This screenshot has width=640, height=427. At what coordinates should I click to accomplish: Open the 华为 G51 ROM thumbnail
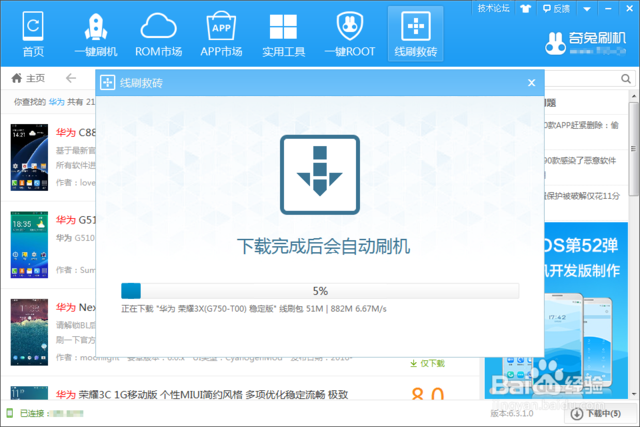click(29, 245)
